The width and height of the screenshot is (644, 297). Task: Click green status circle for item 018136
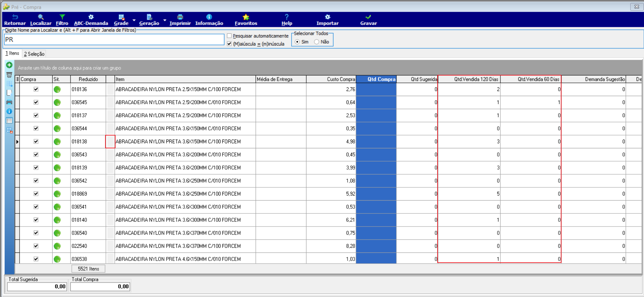coord(57,89)
